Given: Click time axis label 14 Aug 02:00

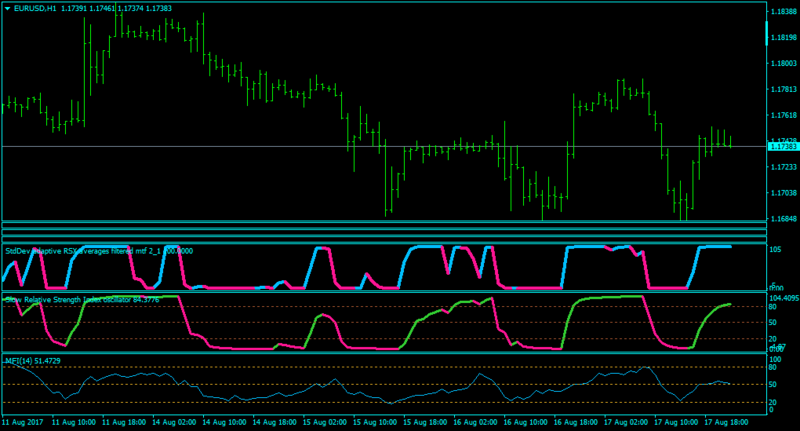Looking at the screenshot, I should pos(174,422).
